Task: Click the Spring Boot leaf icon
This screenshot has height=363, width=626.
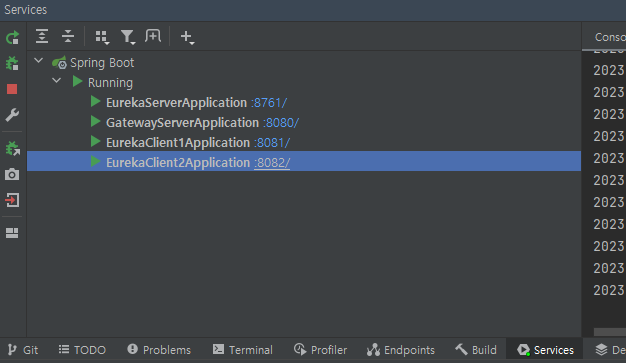Action: coord(59,63)
